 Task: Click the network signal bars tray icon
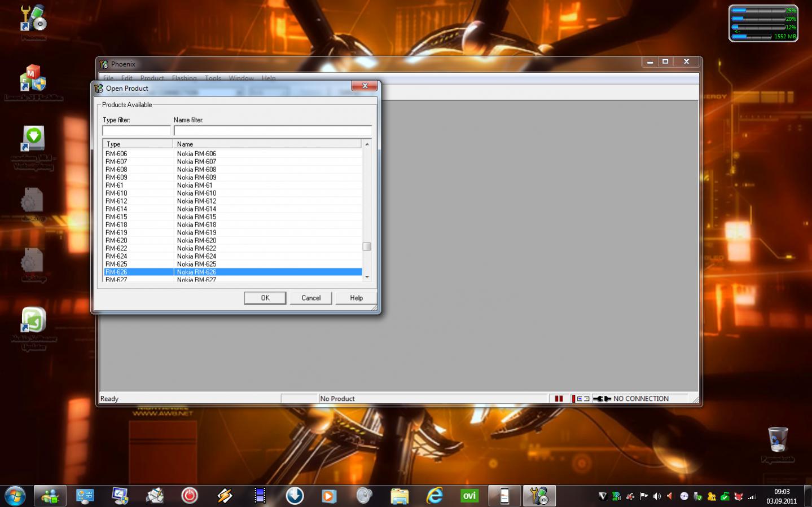[752, 496]
